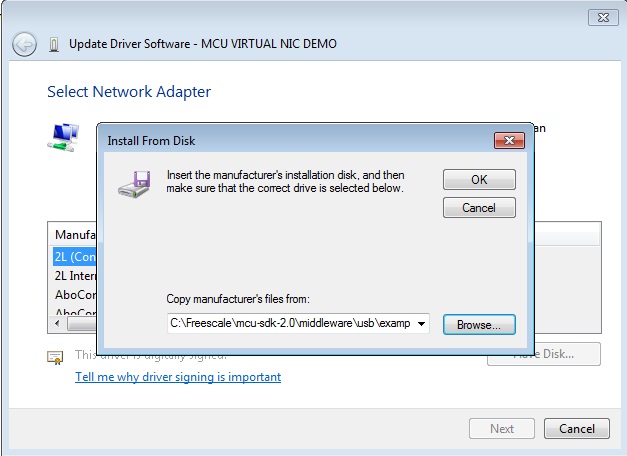Select the first AboCom manufacturer entry
The image size is (627, 456).
tap(75, 296)
